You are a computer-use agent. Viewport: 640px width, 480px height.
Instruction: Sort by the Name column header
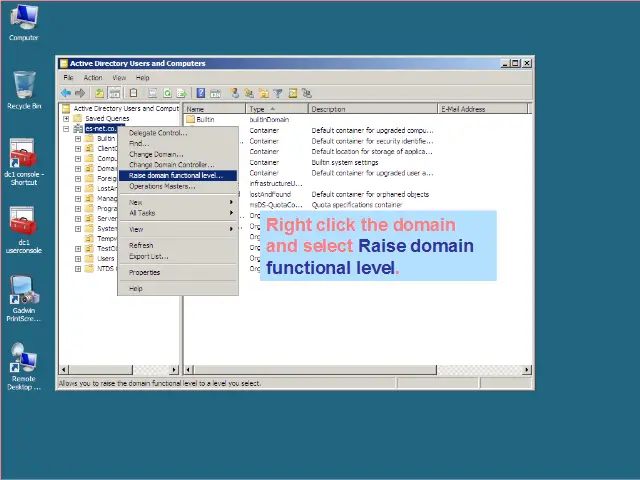pos(215,109)
